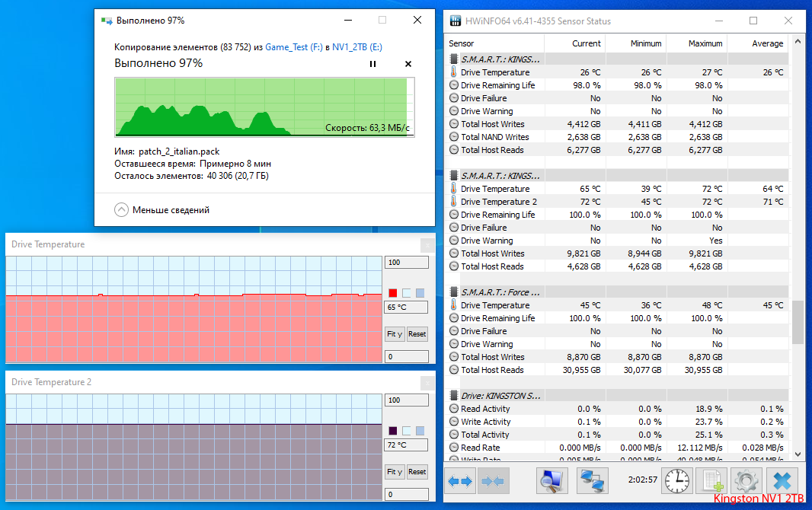Select the Write Activity sensor row
Screen dimensions: 812x510
pos(617,422)
